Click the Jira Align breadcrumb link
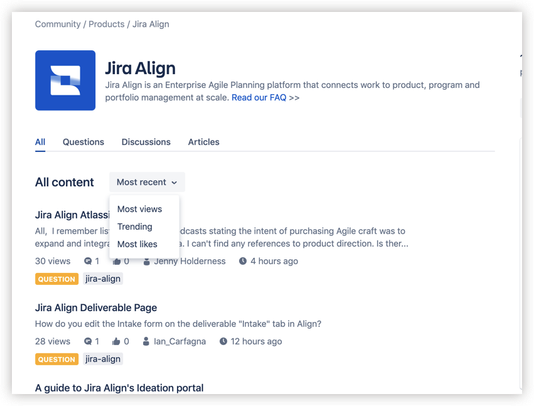This screenshot has width=534, height=406. tap(151, 24)
